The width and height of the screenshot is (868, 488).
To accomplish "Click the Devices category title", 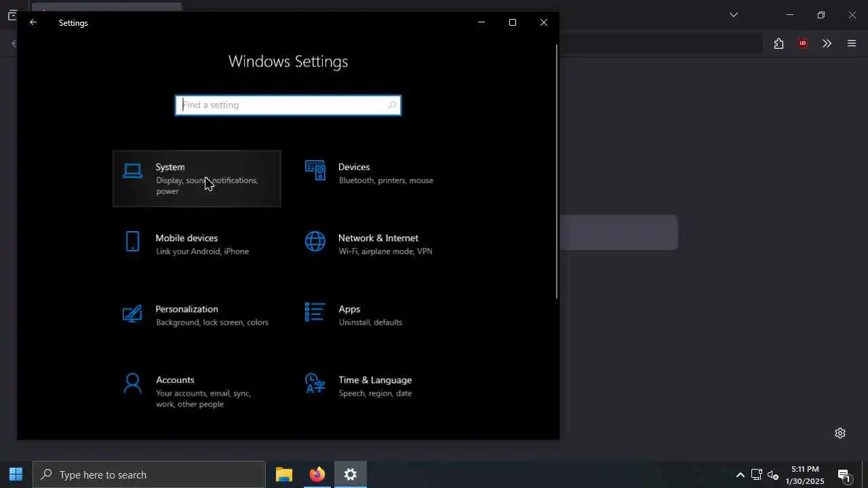I will pyautogui.click(x=354, y=167).
